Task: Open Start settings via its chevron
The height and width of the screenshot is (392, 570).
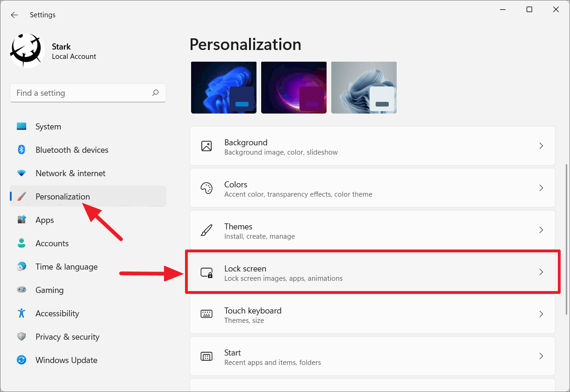Action: 541,356
